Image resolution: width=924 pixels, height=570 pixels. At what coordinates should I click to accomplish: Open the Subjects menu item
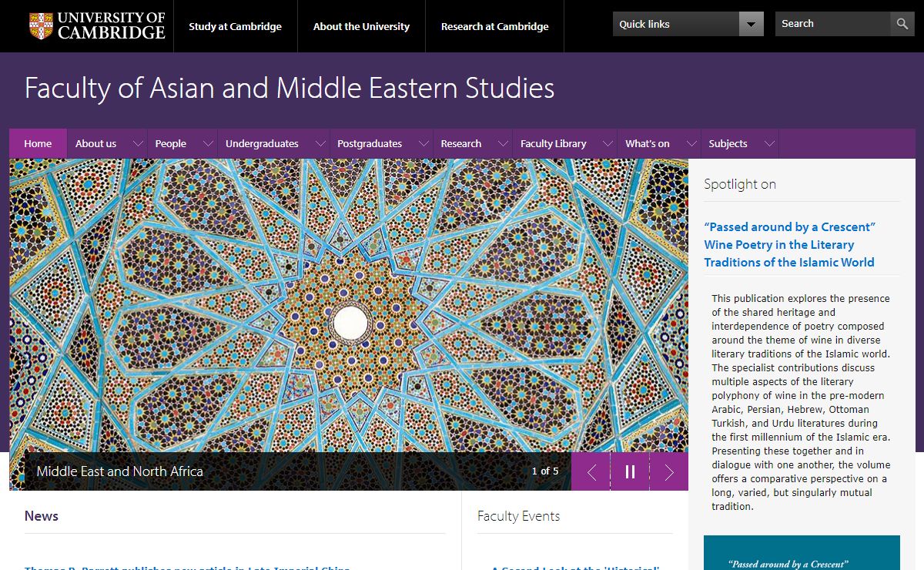coord(728,143)
